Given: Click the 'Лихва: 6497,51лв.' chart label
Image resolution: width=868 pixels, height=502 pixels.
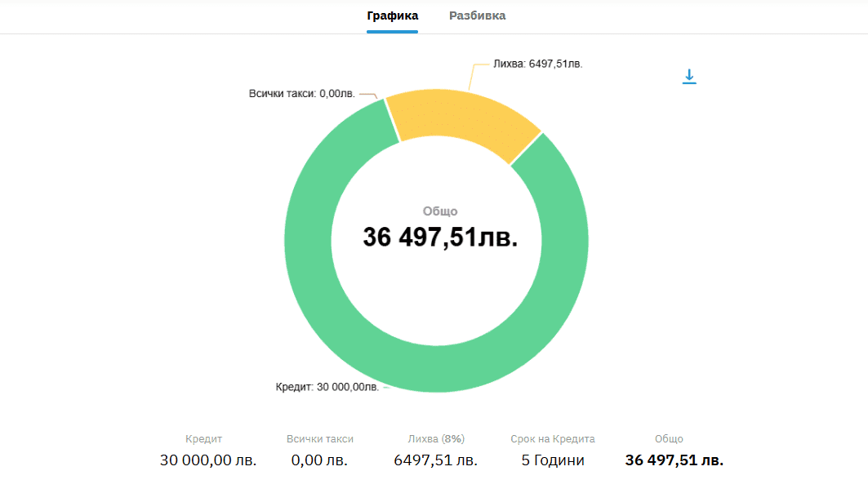Looking at the screenshot, I should 537,64.
